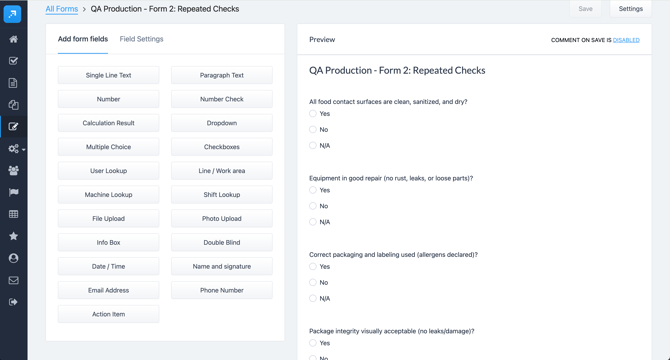Add a Name and signature field
670x360 pixels.
[x=222, y=266]
